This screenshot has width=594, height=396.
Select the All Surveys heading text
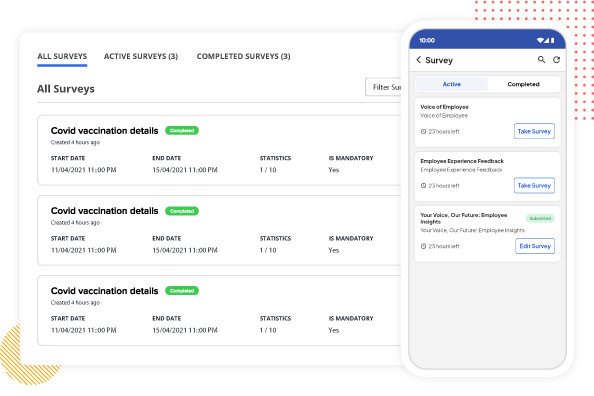[x=66, y=89]
